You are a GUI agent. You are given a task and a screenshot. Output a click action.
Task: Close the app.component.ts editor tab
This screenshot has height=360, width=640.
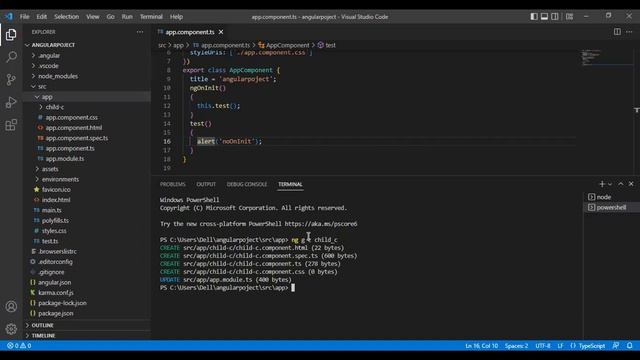221,32
